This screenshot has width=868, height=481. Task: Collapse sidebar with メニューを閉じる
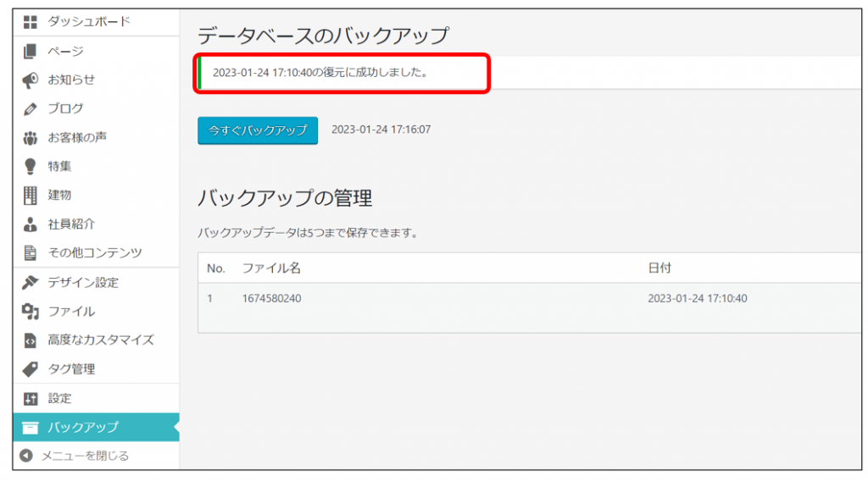click(85, 456)
